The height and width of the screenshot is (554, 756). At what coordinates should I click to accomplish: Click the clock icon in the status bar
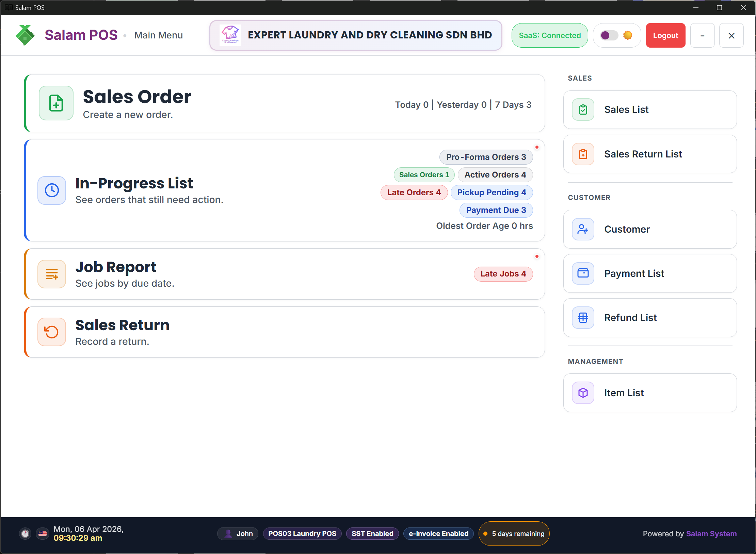click(x=25, y=534)
